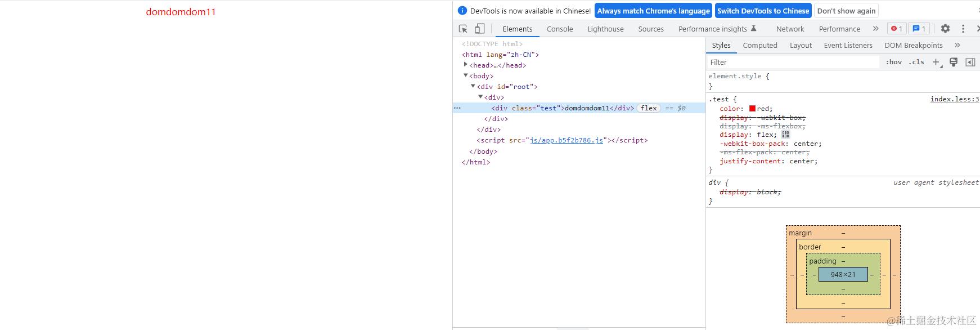Select the html lang="zh-CN" node

[x=500, y=55]
